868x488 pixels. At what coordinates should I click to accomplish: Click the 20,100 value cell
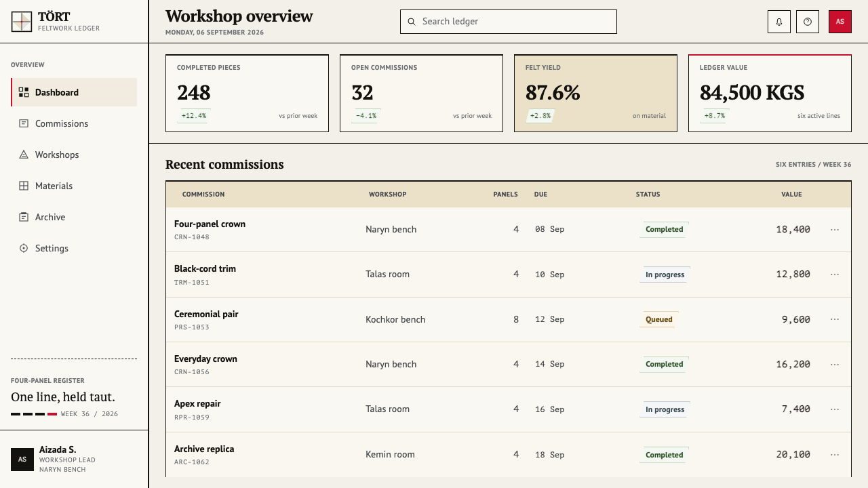[793, 455]
